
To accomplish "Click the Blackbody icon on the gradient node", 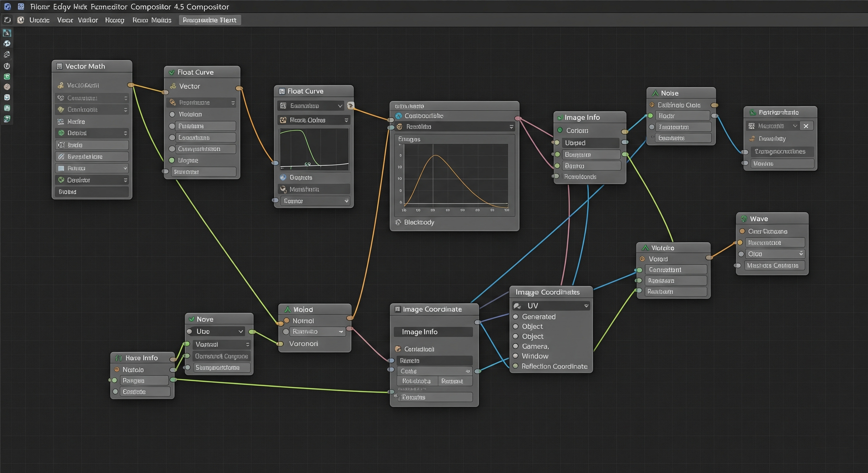I will coord(398,222).
